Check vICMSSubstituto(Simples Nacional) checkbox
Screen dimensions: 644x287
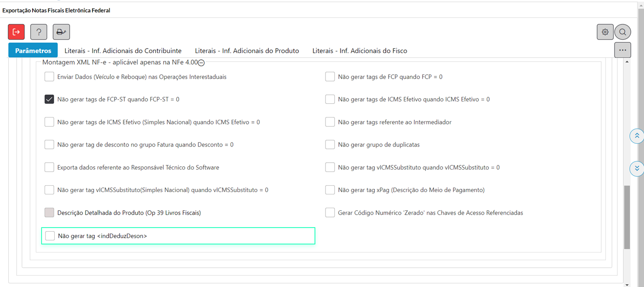[x=49, y=190]
